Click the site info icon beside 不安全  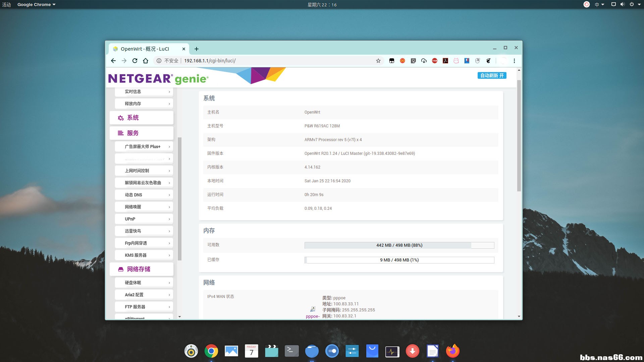[x=159, y=61]
